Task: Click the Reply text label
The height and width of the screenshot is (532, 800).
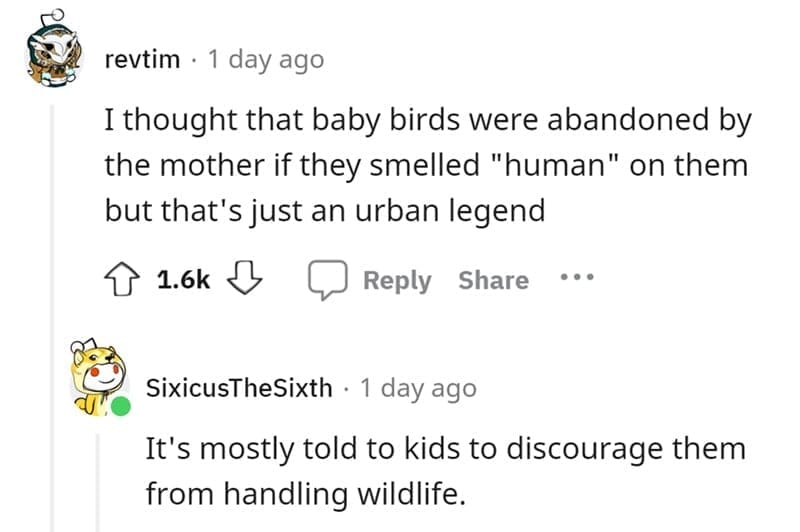Action: coord(397,280)
